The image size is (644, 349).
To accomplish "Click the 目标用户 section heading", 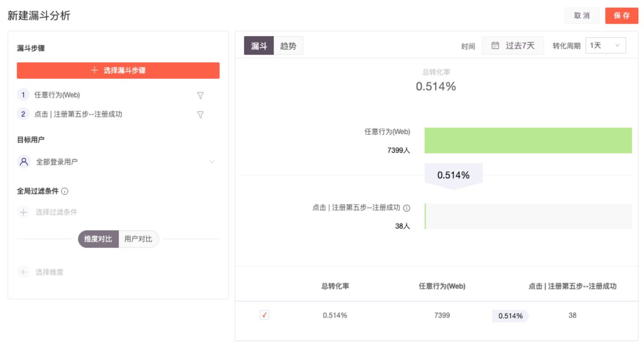I will coord(31,140).
